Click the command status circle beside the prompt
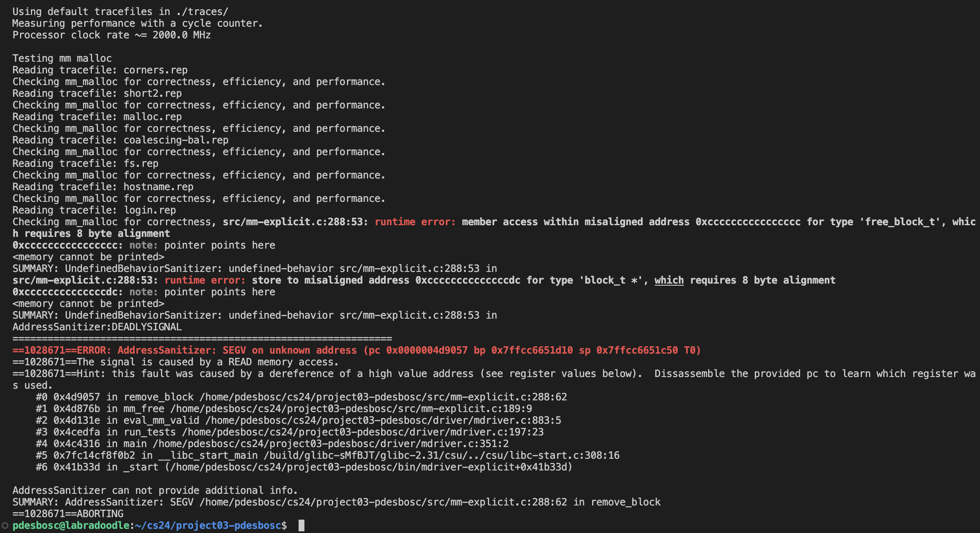The width and height of the screenshot is (980, 533). click(x=5, y=525)
